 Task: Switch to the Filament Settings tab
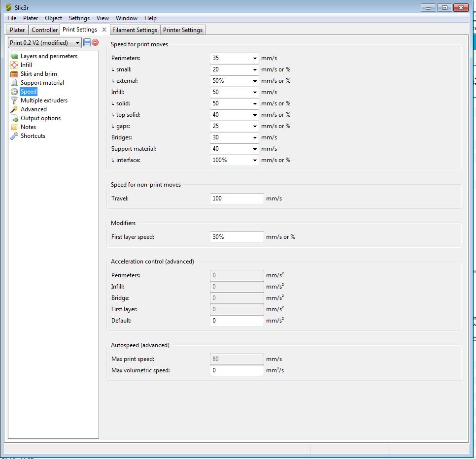pos(135,30)
